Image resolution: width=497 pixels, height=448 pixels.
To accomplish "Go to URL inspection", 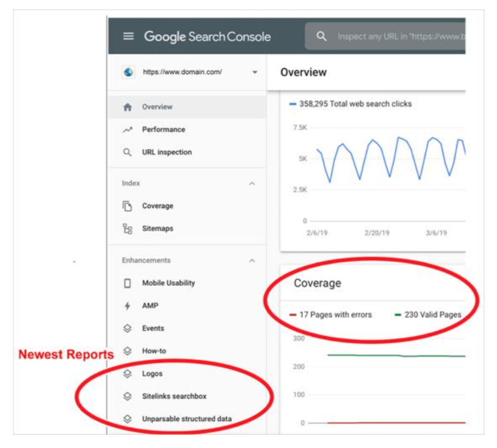I will pos(187,153).
